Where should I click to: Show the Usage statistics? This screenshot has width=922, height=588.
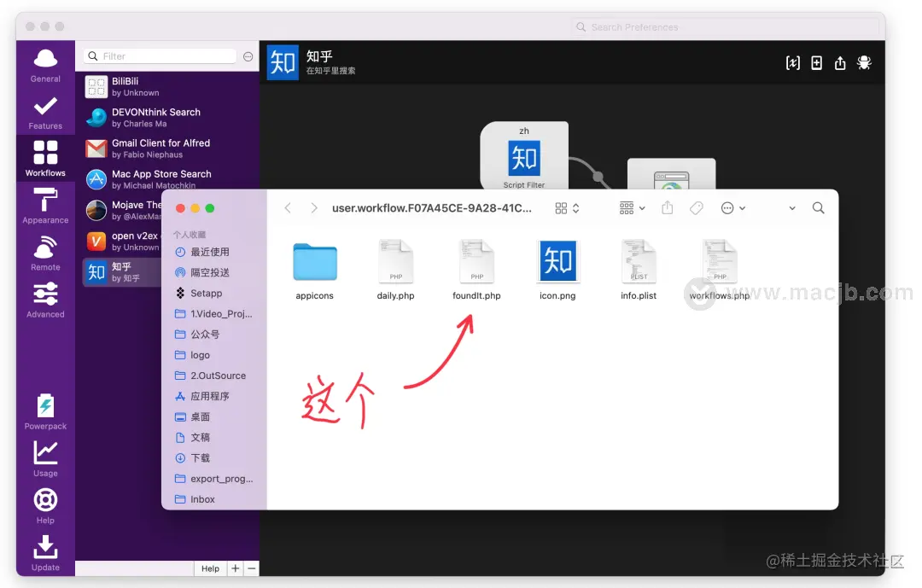[45, 458]
